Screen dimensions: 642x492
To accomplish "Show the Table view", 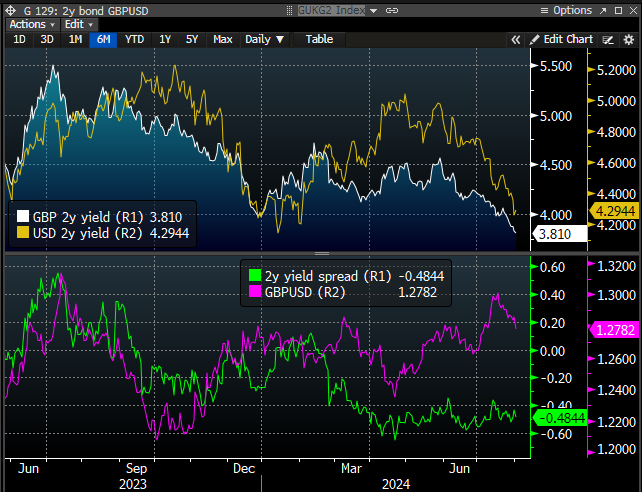I will (319, 39).
